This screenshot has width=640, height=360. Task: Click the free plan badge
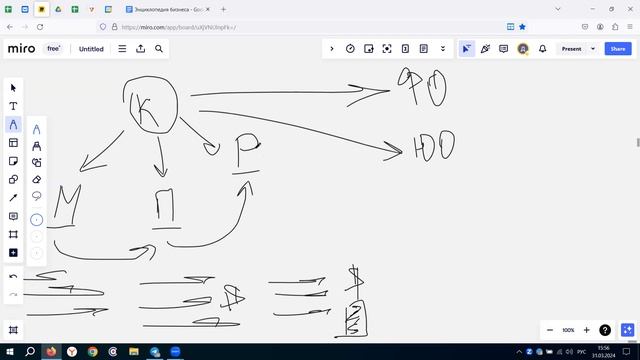(53, 49)
